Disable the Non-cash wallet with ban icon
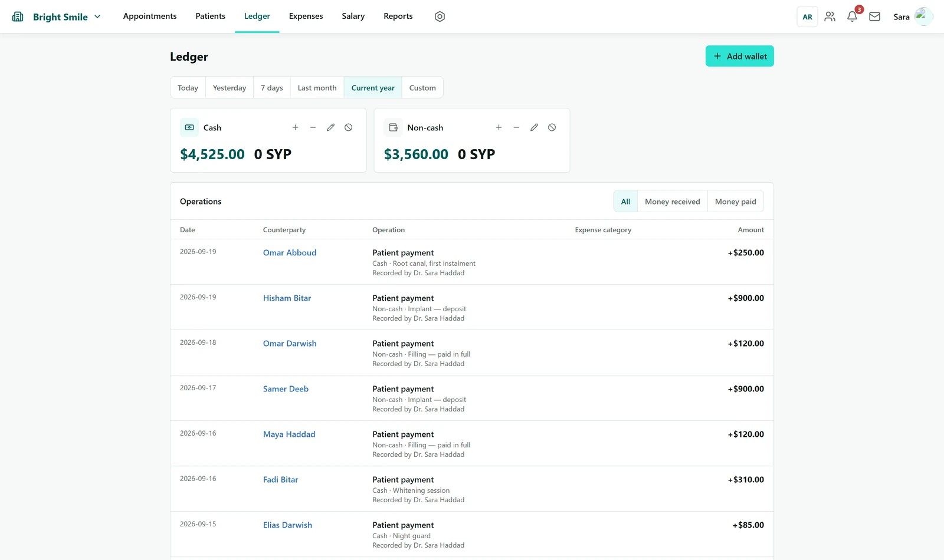The image size is (944, 560). coord(552,127)
